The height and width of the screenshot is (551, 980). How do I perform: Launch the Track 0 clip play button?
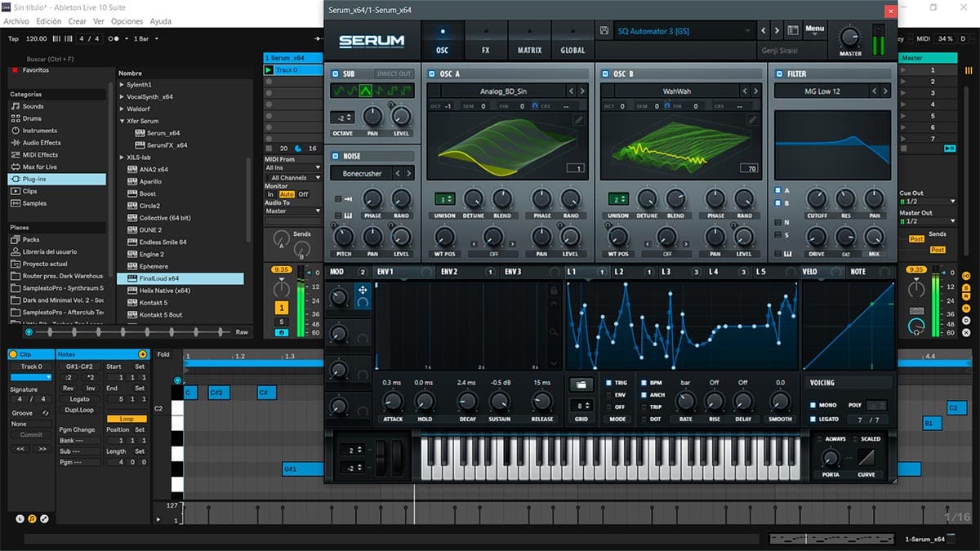tap(269, 70)
